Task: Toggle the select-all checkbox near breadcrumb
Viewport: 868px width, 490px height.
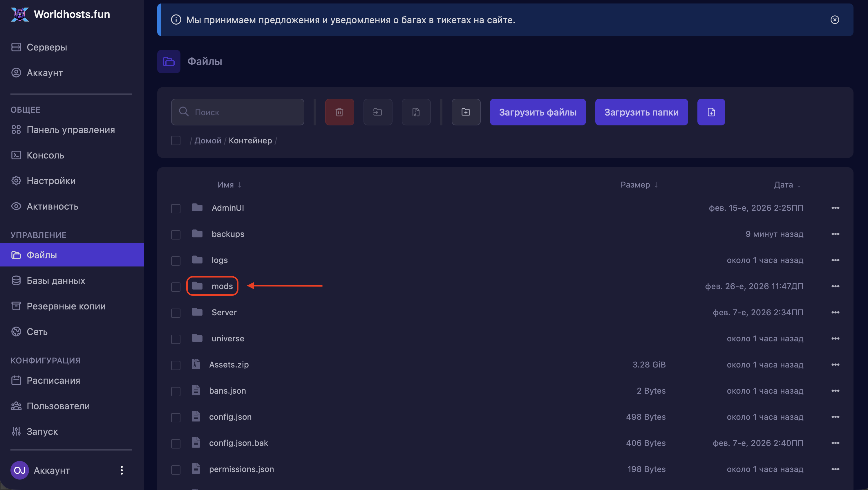Action: [x=176, y=140]
